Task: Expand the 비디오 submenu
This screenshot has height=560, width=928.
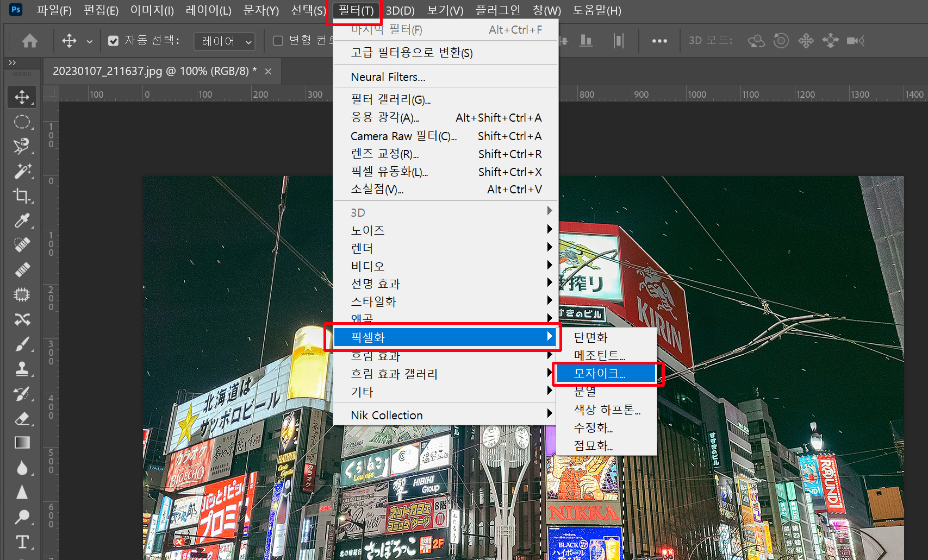Action: [x=446, y=266]
